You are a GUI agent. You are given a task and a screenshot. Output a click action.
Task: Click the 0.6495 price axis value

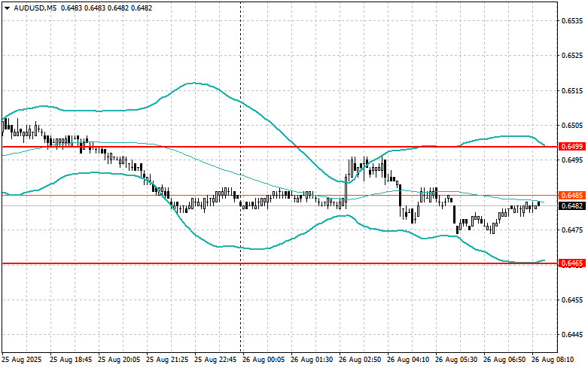click(572, 160)
